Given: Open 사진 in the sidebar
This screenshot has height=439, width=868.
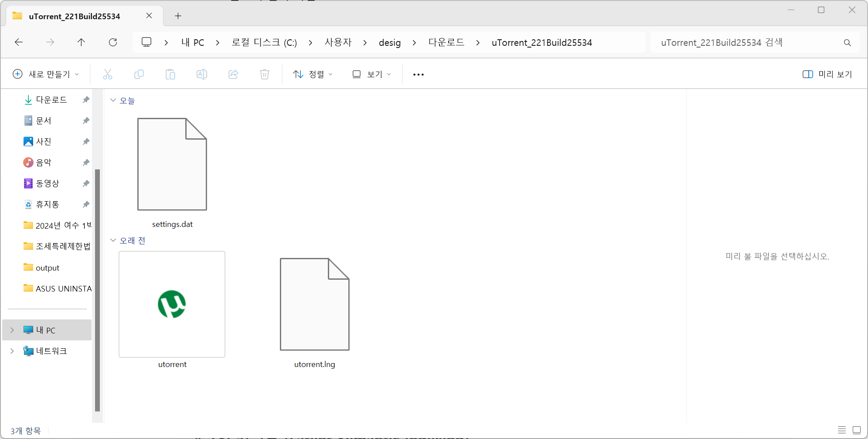Looking at the screenshot, I should click(44, 141).
